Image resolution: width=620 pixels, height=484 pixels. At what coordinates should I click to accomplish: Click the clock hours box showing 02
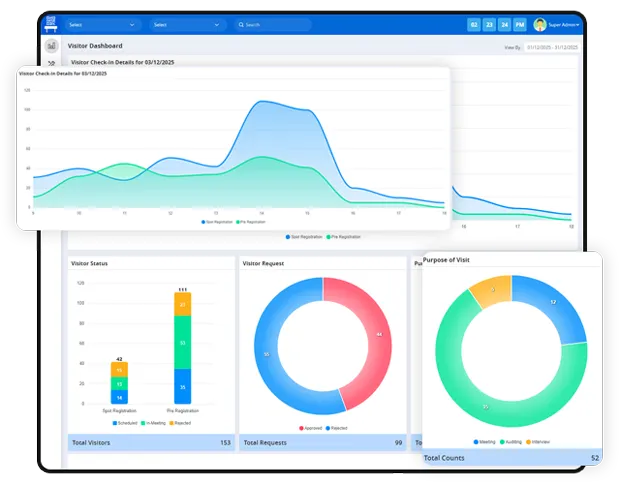[x=473, y=25]
